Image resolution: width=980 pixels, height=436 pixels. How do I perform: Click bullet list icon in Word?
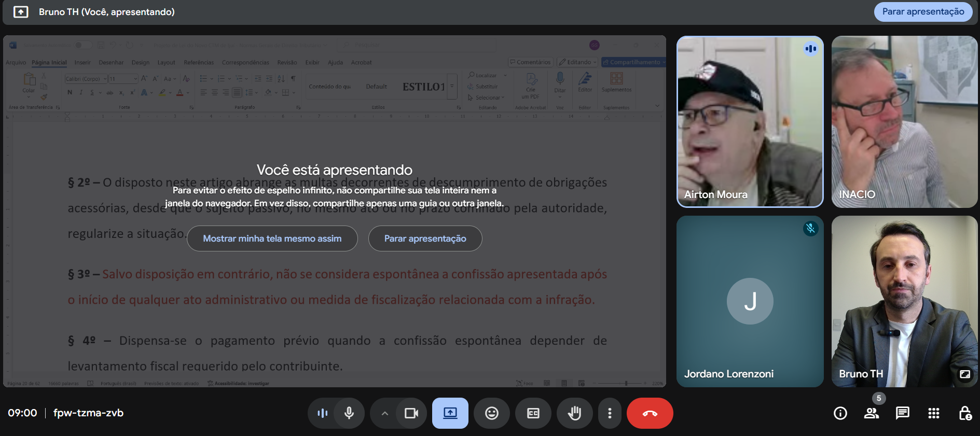(203, 79)
